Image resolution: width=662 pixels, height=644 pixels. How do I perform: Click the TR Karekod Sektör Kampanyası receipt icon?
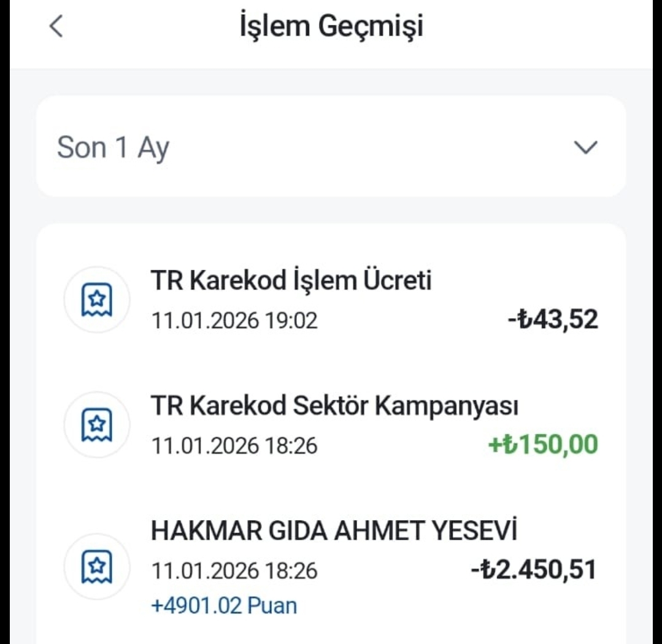click(x=97, y=424)
